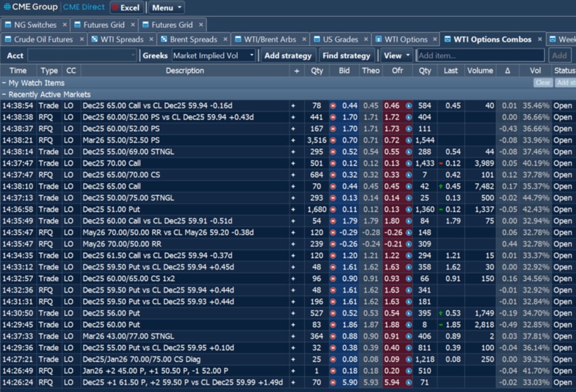Click vol 44.79% on Dec25 50.00/75.00 STNGL row
The image size is (576, 392).
[536, 198]
